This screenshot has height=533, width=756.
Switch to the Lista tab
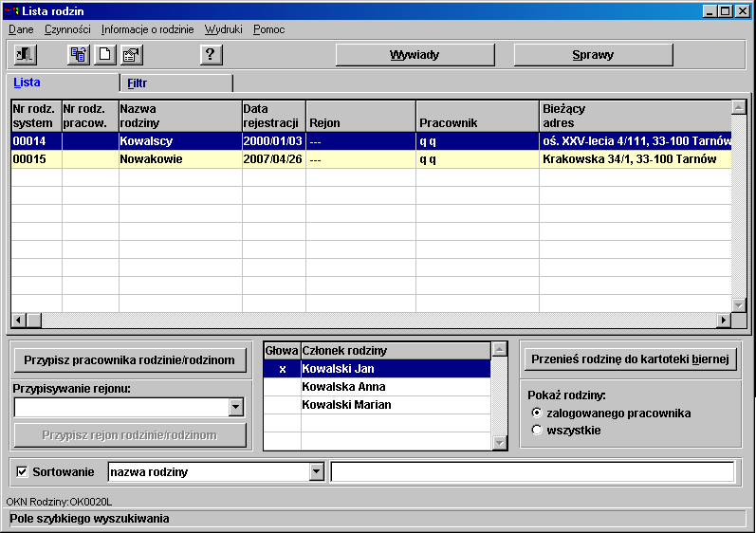coord(63,83)
